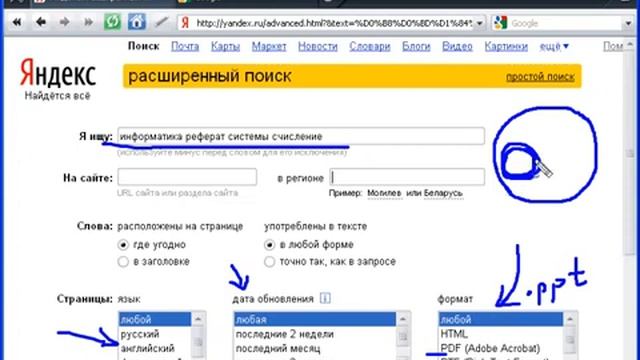Open the Почта link
This screenshot has width=640, height=360.
click(185, 47)
